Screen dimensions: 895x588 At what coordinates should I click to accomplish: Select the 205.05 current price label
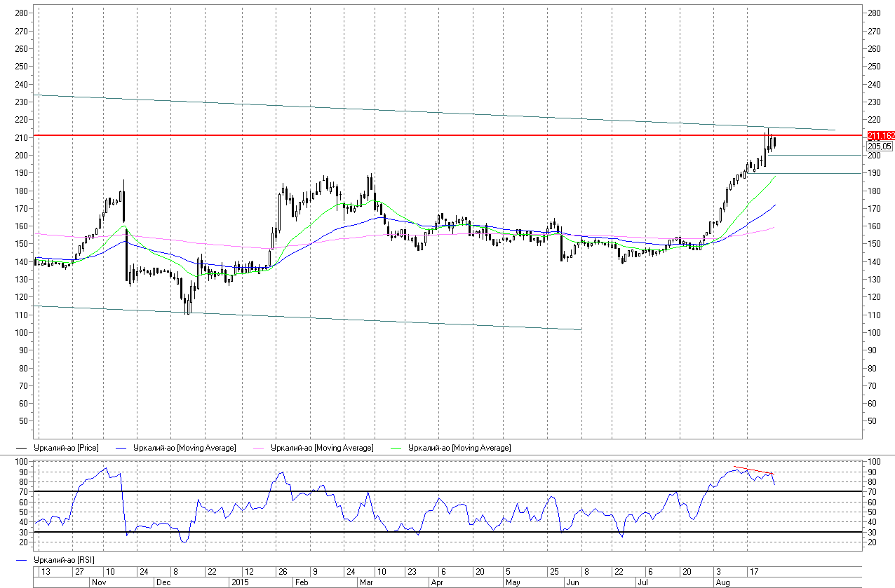click(879, 146)
